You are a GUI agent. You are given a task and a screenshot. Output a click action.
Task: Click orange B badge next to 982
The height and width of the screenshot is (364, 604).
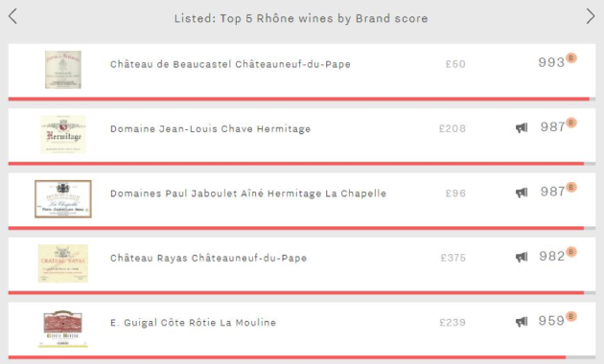571,252
